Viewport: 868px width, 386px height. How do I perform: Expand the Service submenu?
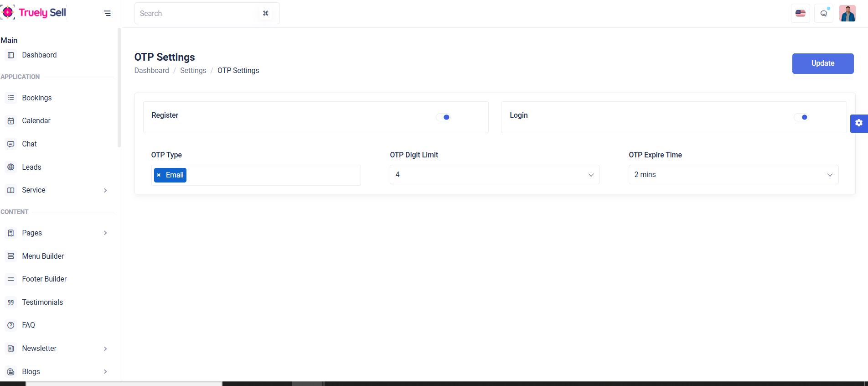point(105,190)
